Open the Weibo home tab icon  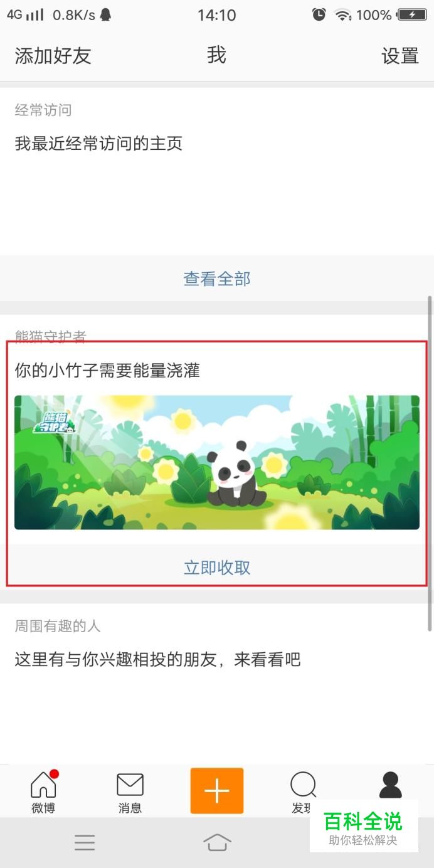(x=43, y=785)
